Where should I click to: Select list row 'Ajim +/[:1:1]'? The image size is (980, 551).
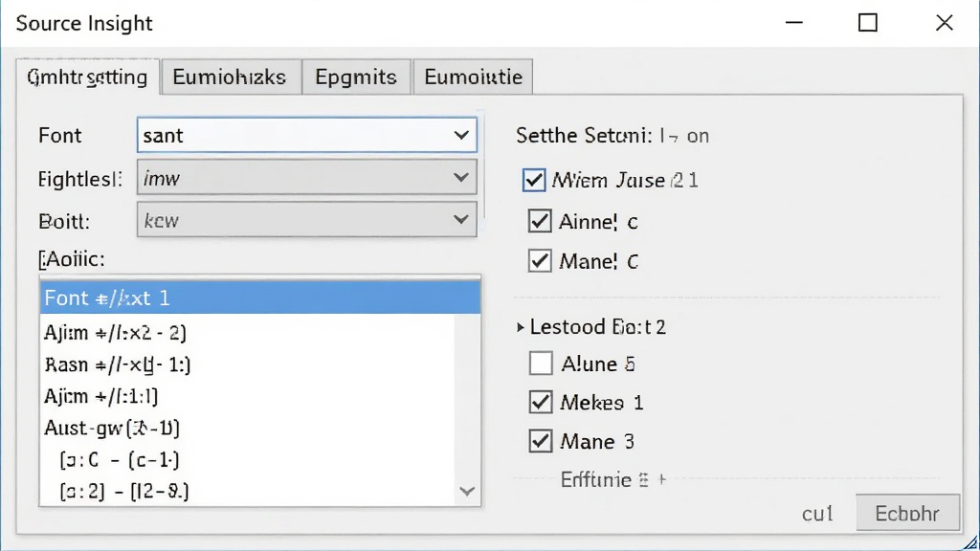(248, 396)
